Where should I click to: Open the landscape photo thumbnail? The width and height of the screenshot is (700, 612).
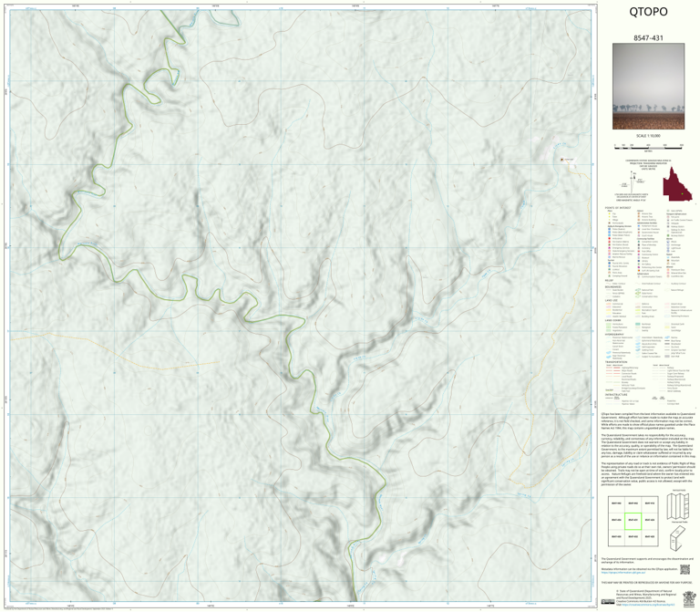point(648,87)
